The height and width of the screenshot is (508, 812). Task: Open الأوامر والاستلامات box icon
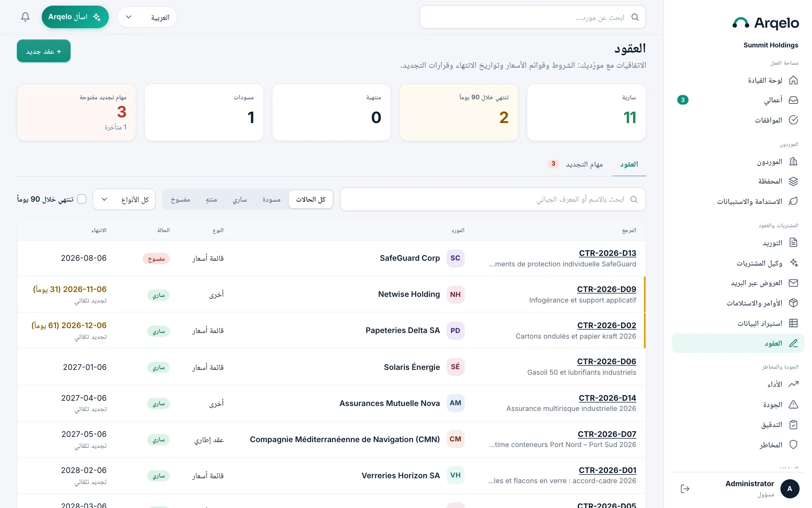[x=793, y=303]
